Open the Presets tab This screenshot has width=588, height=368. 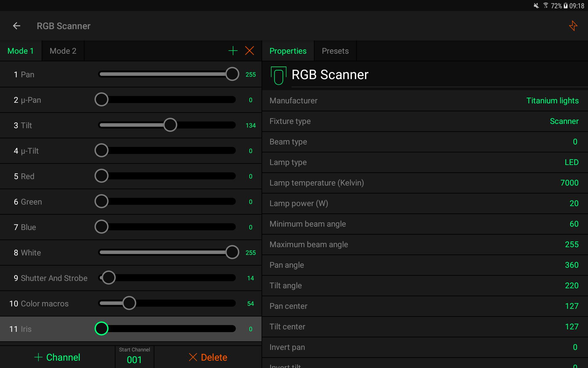click(x=335, y=51)
